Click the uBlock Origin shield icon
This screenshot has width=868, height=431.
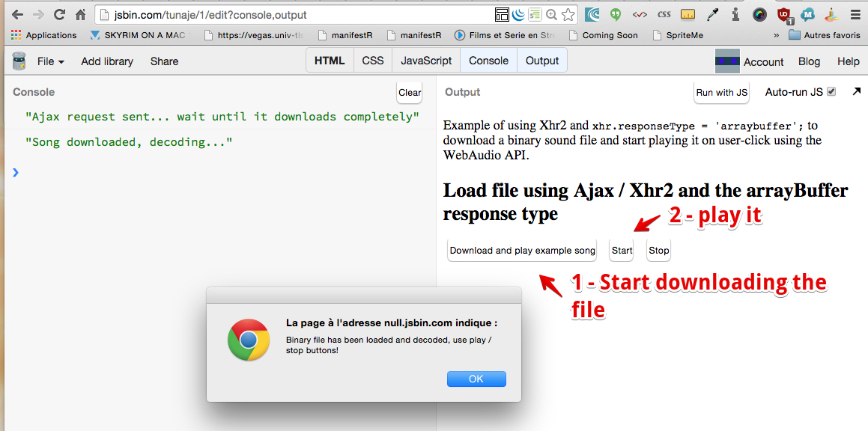pos(785,14)
